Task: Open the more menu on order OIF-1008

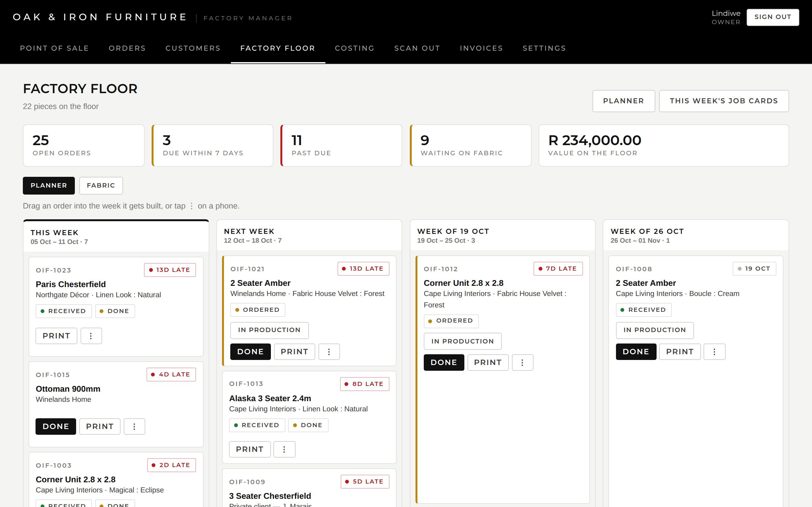Action: pyautogui.click(x=714, y=351)
